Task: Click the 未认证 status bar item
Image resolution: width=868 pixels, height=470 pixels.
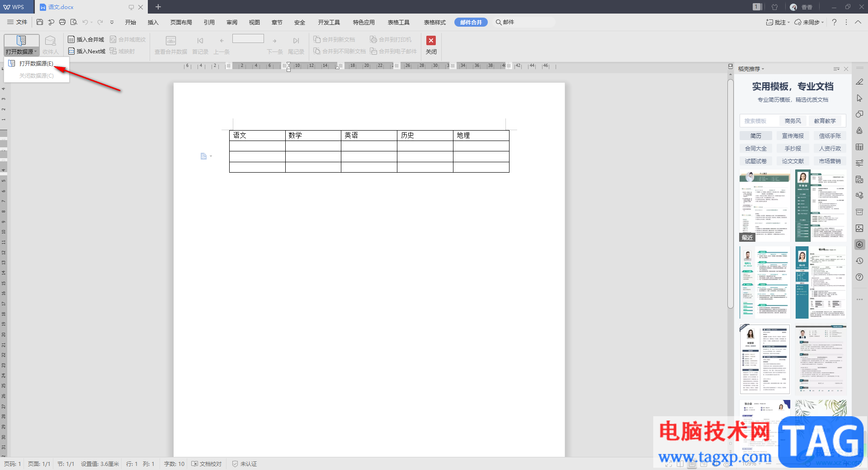Action: [x=245, y=464]
